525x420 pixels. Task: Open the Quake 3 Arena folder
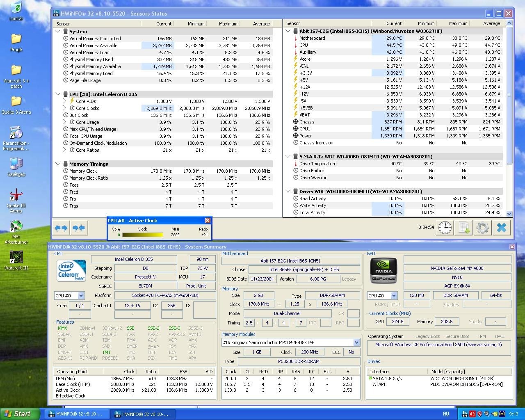[16, 105]
